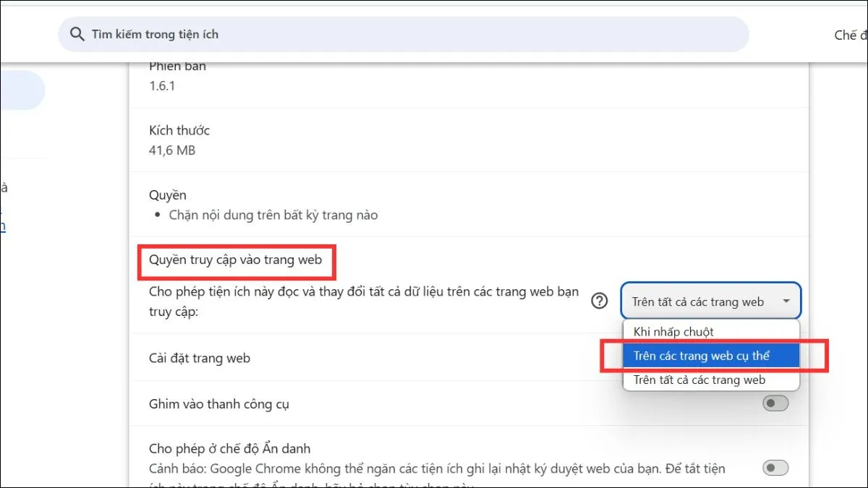Image resolution: width=868 pixels, height=488 pixels.
Task: Click the dropdown arrow for site access
Action: (x=786, y=301)
